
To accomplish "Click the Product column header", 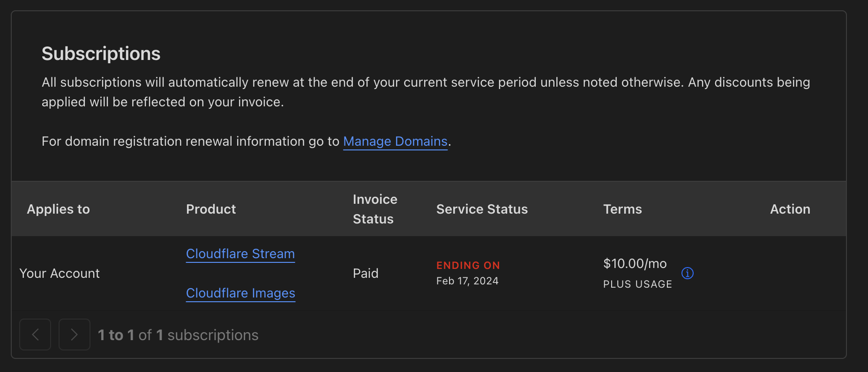I will [x=211, y=209].
